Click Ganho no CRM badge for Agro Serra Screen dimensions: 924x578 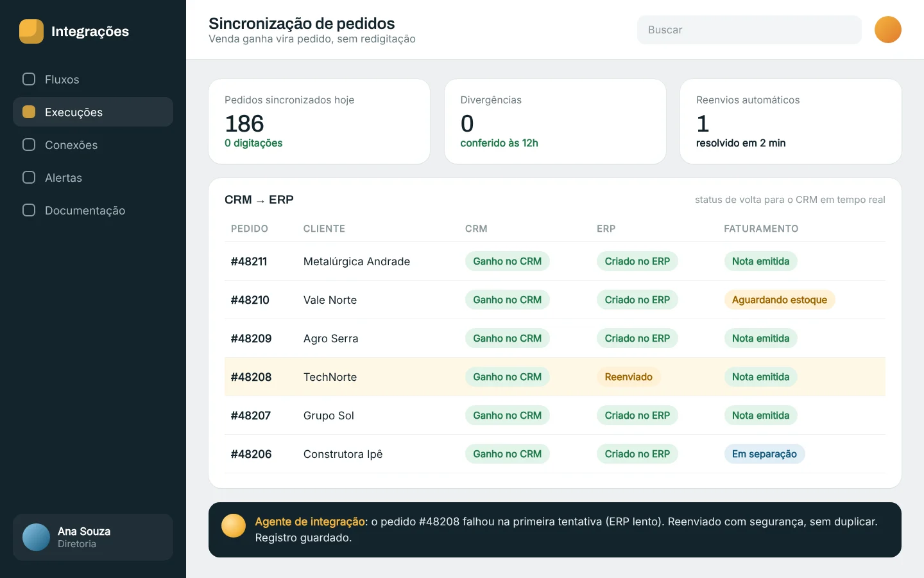click(x=508, y=338)
